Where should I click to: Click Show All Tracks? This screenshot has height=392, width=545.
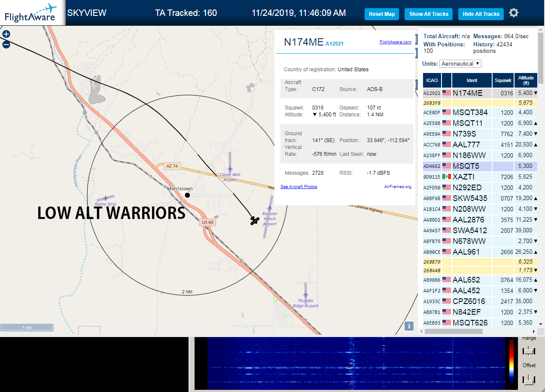pyautogui.click(x=429, y=14)
